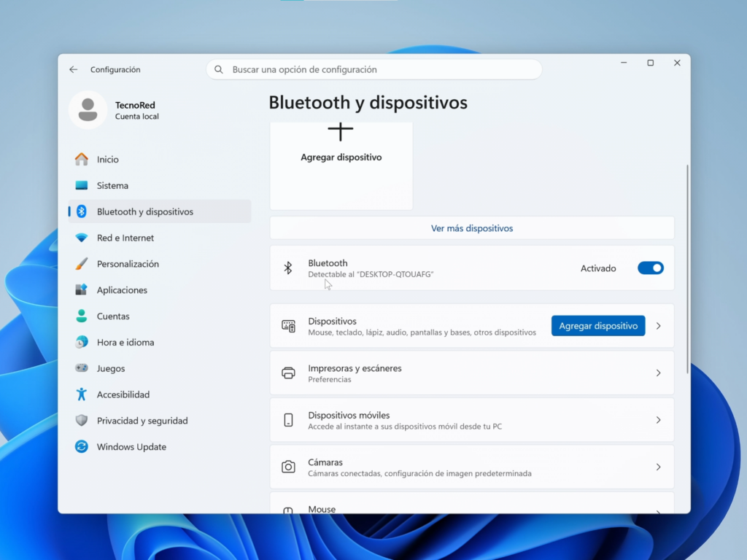Expand the Dispositivos row chevron

click(659, 326)
